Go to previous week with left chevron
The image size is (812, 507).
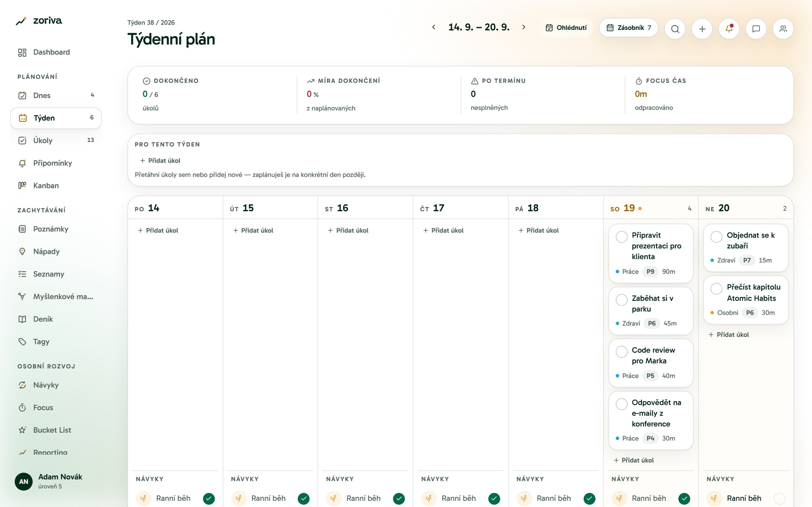[x=434, y=27]
